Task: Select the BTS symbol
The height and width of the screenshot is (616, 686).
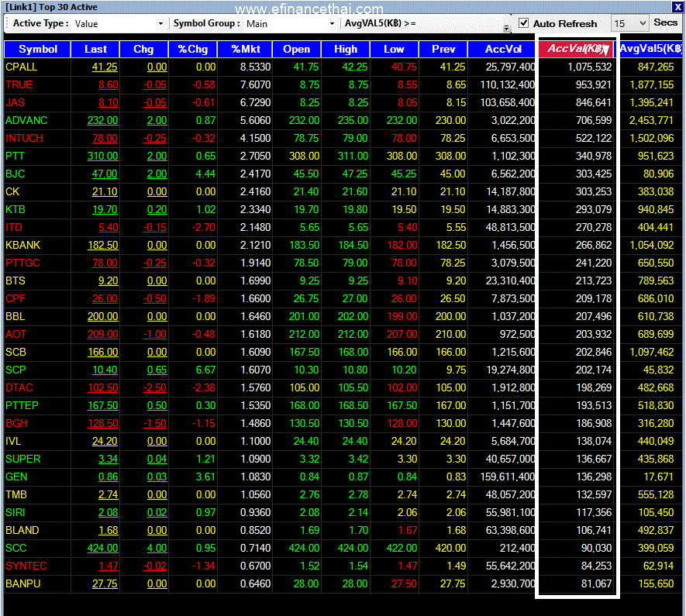Action: point(16,280)
